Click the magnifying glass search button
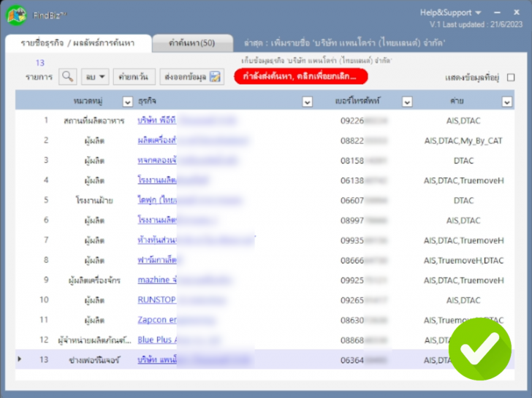532x398 pixels. click(67, 77)
